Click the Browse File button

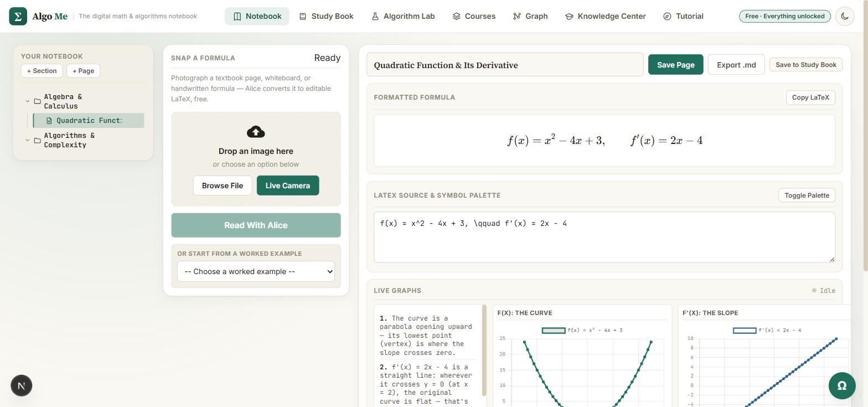click(222, 186)
